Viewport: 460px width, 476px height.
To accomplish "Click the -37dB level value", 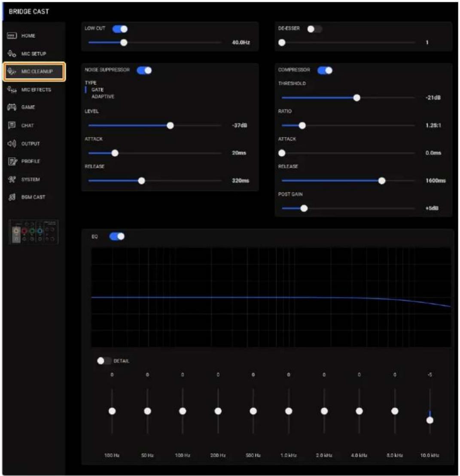I will pyautogui.click(x=240, y=125).
